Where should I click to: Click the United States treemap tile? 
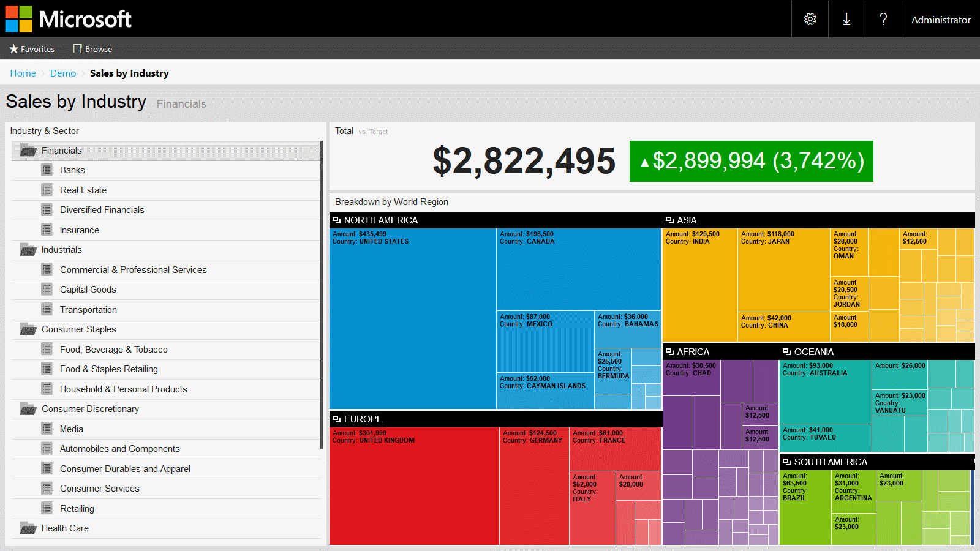[x=413, y=318]
